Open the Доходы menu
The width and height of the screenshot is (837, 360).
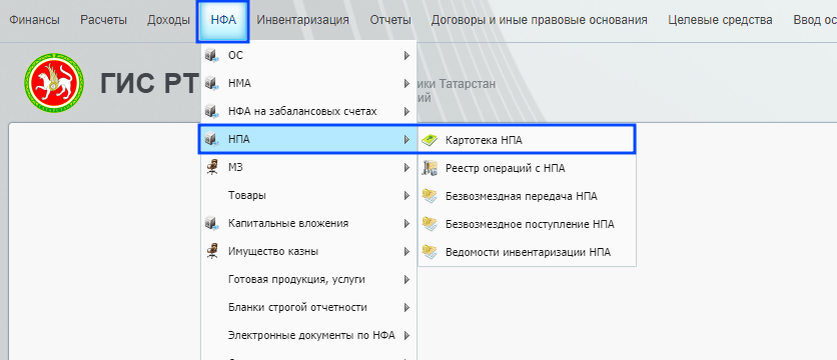pos(169,20)
